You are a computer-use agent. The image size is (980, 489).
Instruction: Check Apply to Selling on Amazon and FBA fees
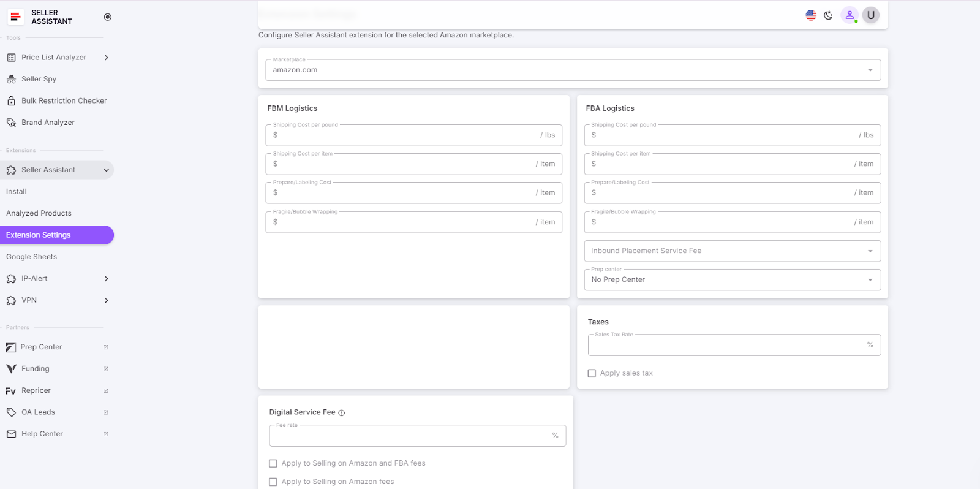pos(273,464)
